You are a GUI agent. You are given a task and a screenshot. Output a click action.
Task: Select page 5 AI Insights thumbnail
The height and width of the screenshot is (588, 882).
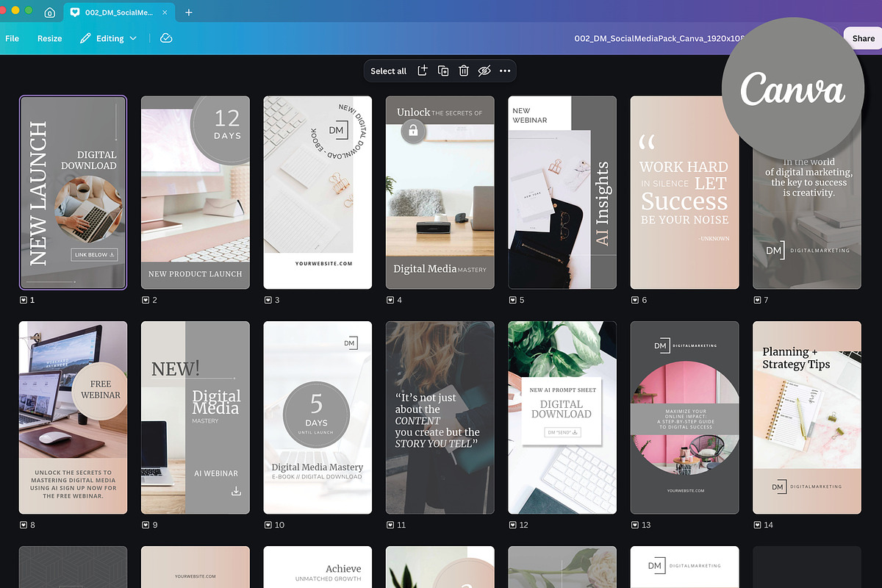click(562, 193)
